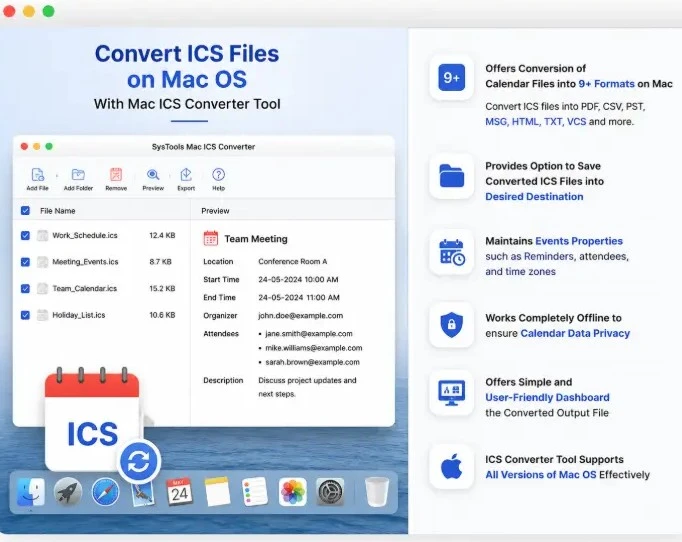Open the Calendar app showing 24

180,492
